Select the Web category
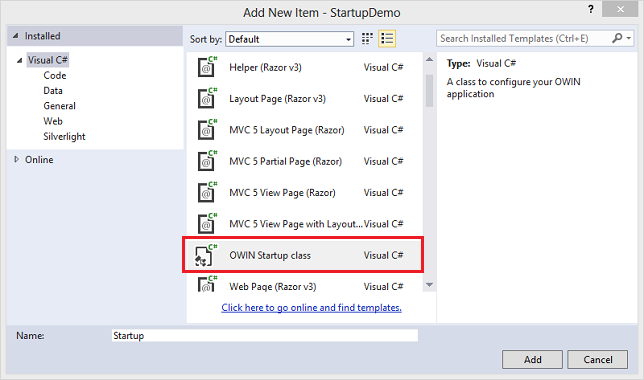644x380 pixels. (53, 121)
